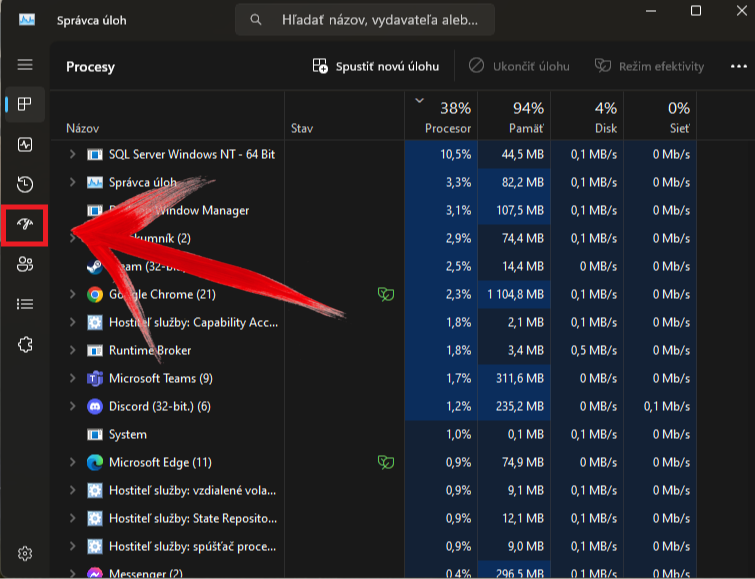The height and width of the screenshot is (579, 755).
Task: Click the efficiency leaf icon for Google Chrome
Action: pos(386,294)
